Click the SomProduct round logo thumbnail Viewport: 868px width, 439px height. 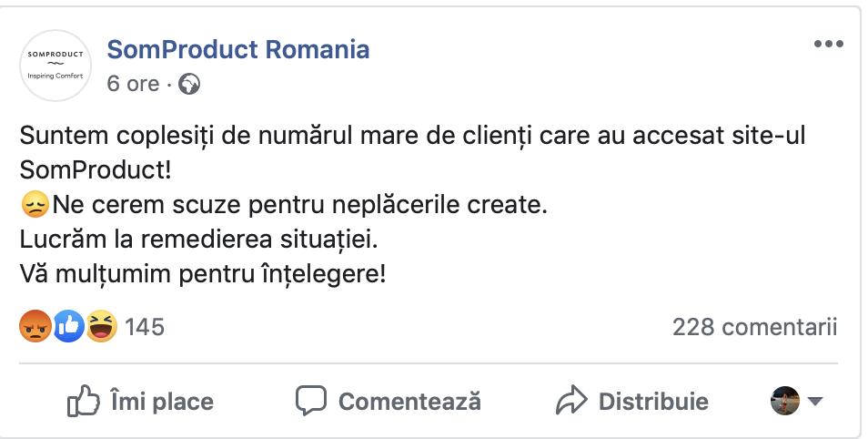[x=55, y=65]
